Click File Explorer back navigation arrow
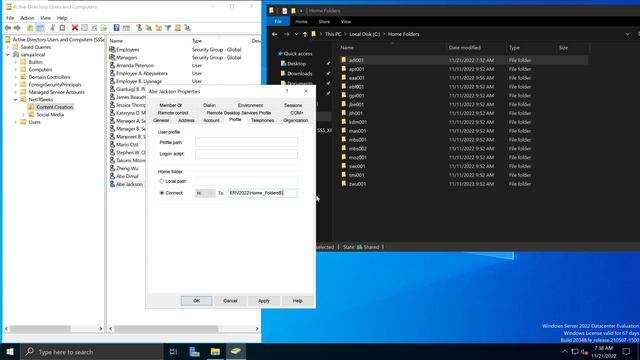 (275, 34)
